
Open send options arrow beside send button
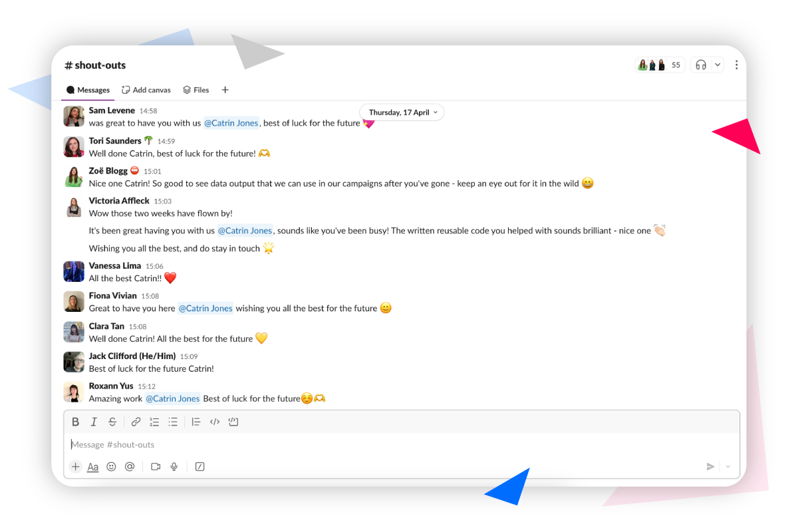(x=728, y=467)
